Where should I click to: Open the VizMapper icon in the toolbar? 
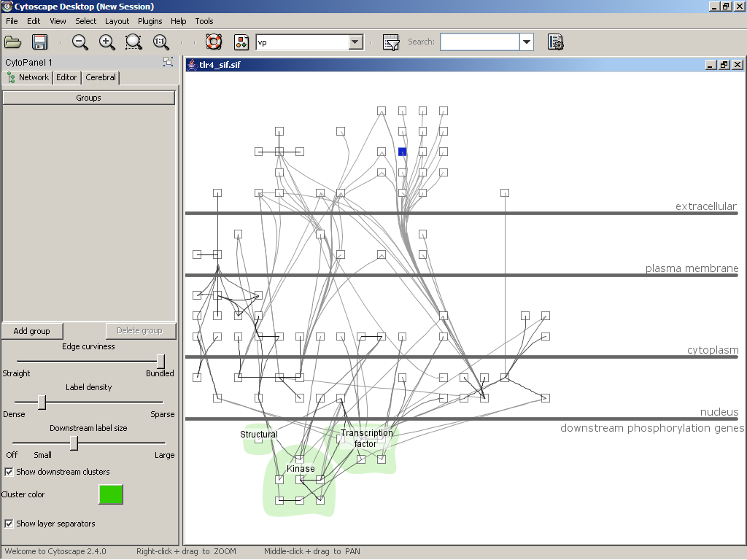(x=241, y=42)
